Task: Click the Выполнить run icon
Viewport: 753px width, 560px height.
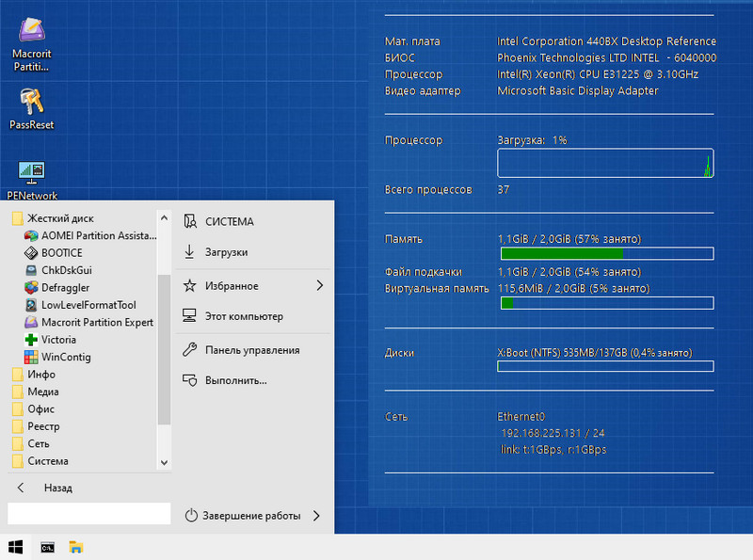Action: pos(190,380)
